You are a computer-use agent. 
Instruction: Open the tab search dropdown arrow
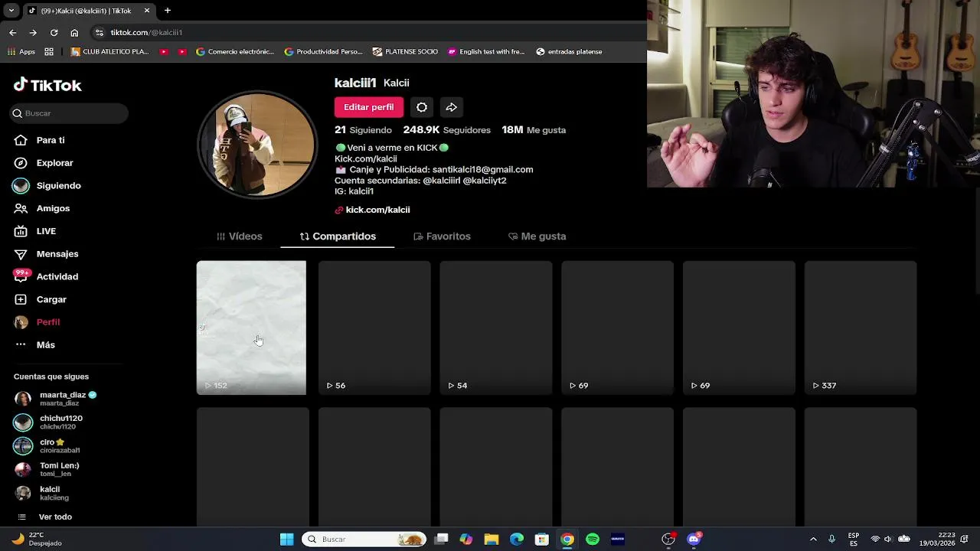pos(11,11)
